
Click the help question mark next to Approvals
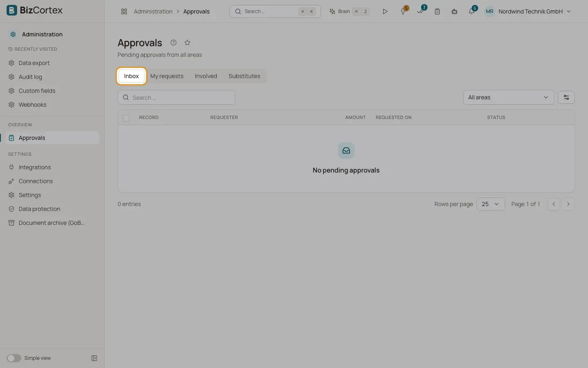click(174, 43)
